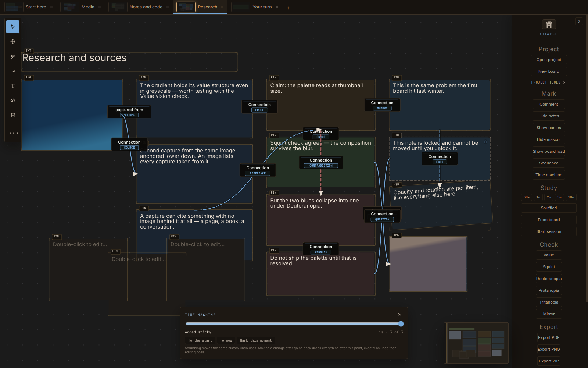Choose the move/pan tool with four arrows
588x368 pixels.
tap(13, 42)
